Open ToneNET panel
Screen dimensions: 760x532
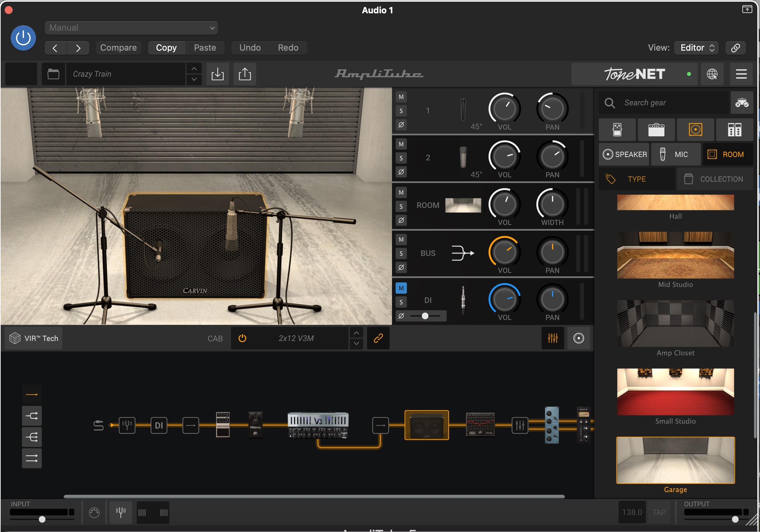pos(634,74)
